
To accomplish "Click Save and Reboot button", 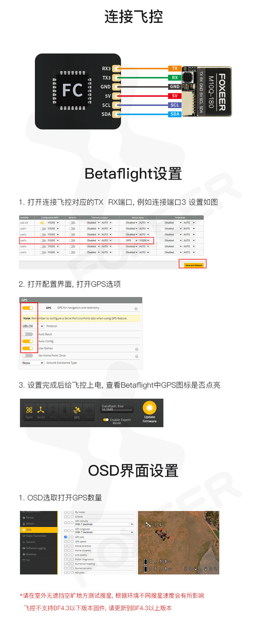I will (x=194, y=265).
